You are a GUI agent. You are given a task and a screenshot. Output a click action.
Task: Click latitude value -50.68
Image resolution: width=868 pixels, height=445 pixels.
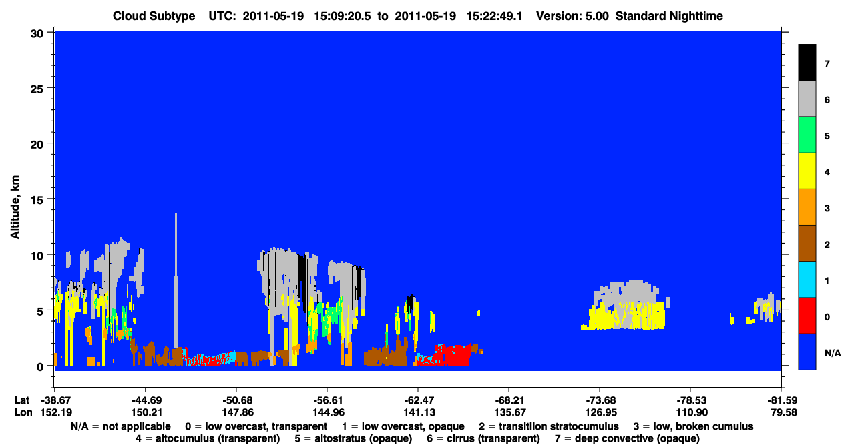coord(236,400)
